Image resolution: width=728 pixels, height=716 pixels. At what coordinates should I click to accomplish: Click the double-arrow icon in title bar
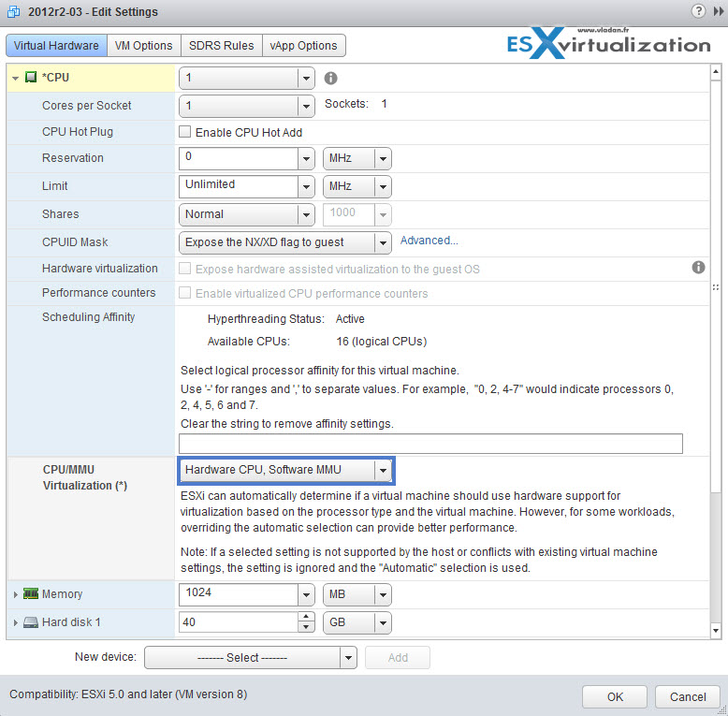point(719,11)
